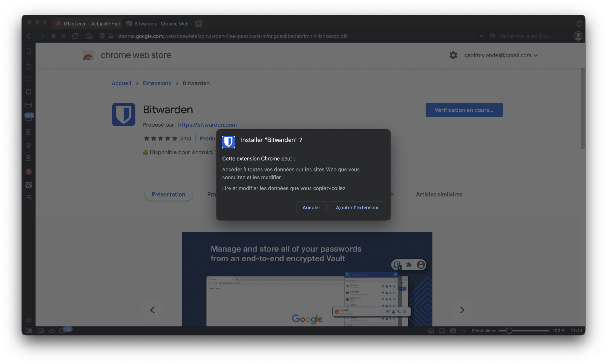607x364 pixels.
Task: Open the https://bitwarden.com link
Action: 207,125
